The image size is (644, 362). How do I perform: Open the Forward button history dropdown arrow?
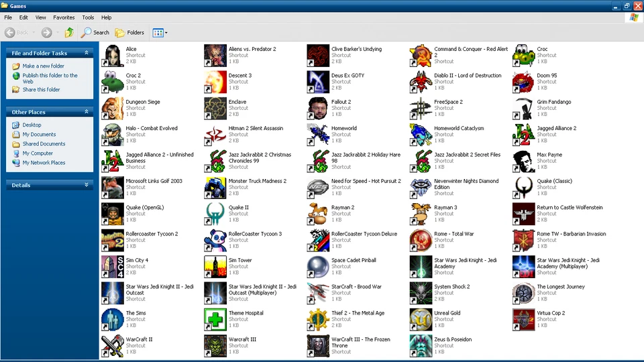click(58, 32)
